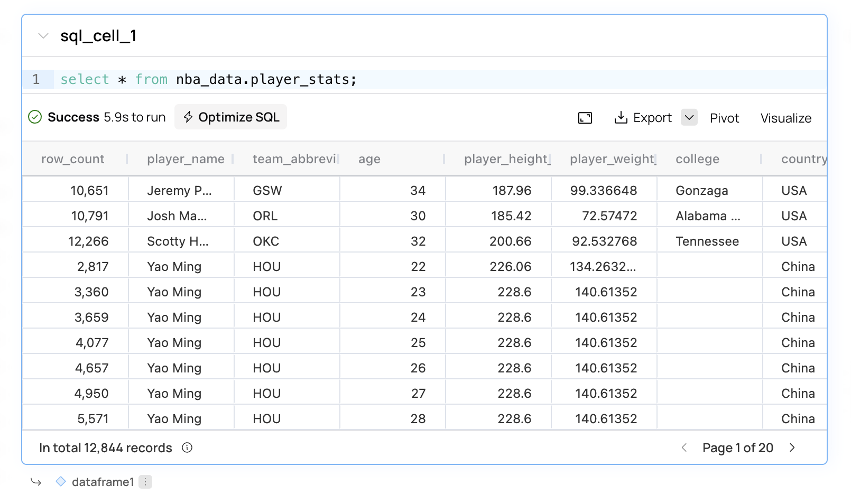
Task: Go to previous results page arrow
Action: [x=684, y=447]
